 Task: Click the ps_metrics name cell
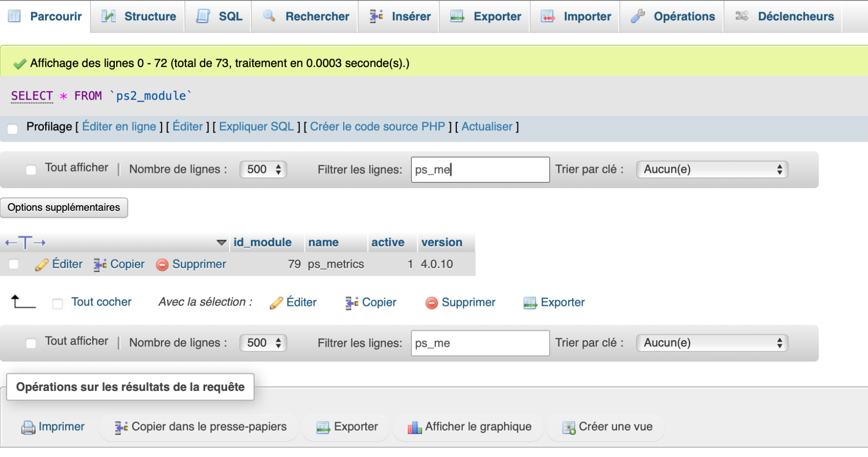click(336, 264)
